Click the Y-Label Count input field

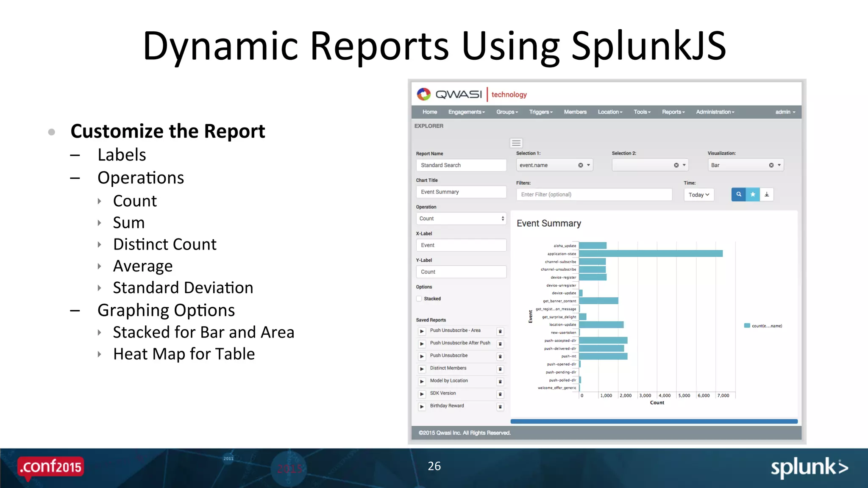click(461, 272)
